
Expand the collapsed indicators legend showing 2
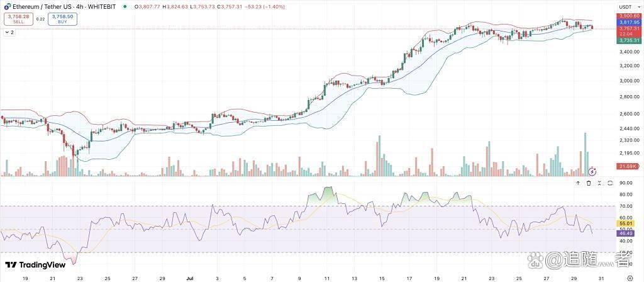pyautogui.click(x=9, y=32)
